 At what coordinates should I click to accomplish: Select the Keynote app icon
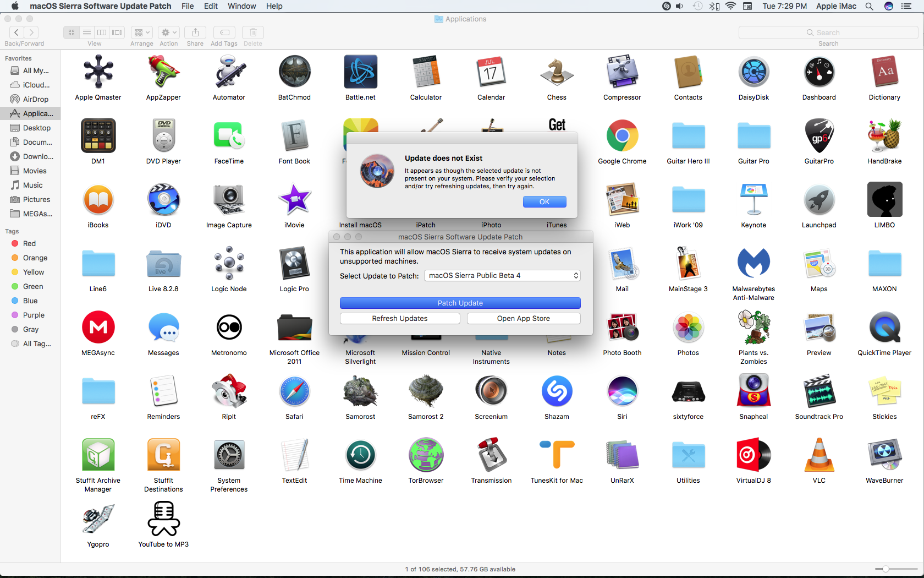[x=754, y=199]
